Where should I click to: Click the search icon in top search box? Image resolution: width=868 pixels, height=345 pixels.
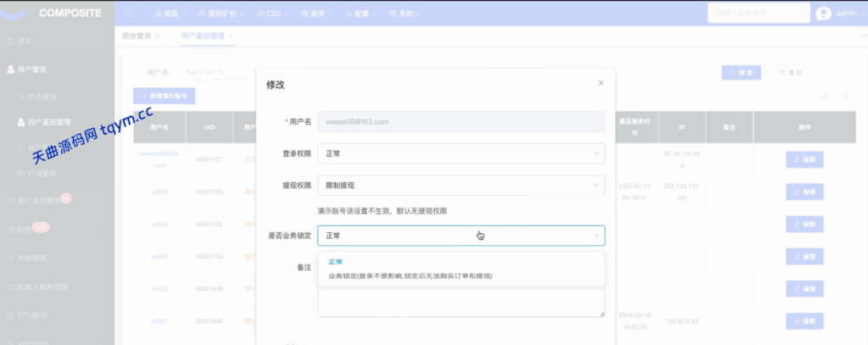[x=801, y=12]
